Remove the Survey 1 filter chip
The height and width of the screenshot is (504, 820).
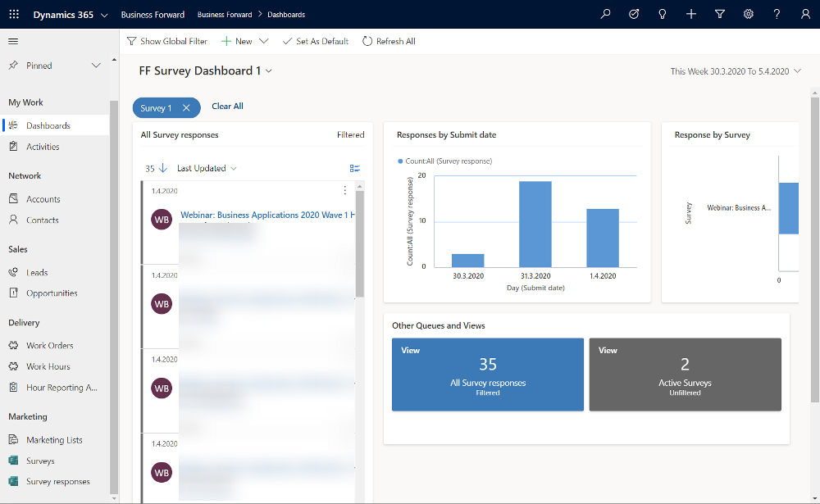tap(186, 107)
